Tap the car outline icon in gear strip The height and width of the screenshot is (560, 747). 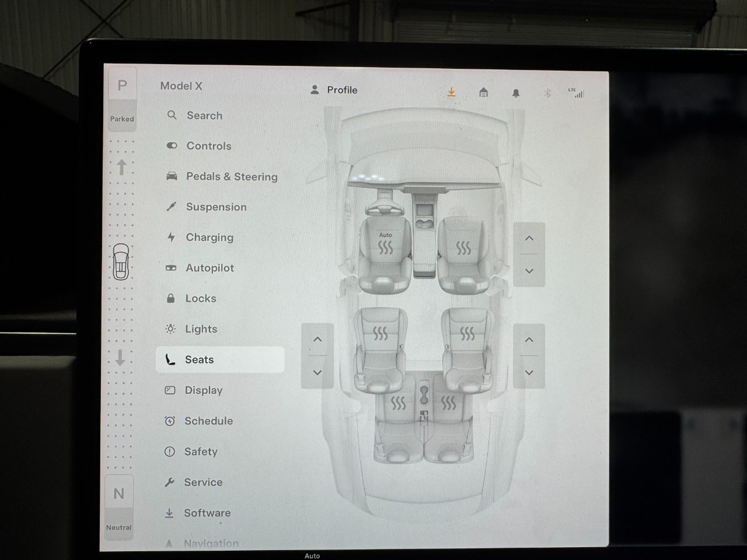pyautogui.click(x=121, y=262)
